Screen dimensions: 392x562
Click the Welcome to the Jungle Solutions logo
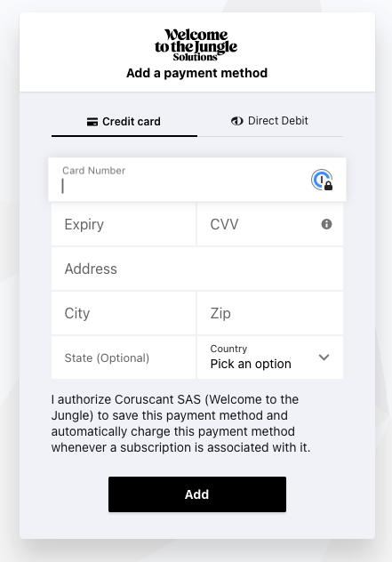coord(196,45)
